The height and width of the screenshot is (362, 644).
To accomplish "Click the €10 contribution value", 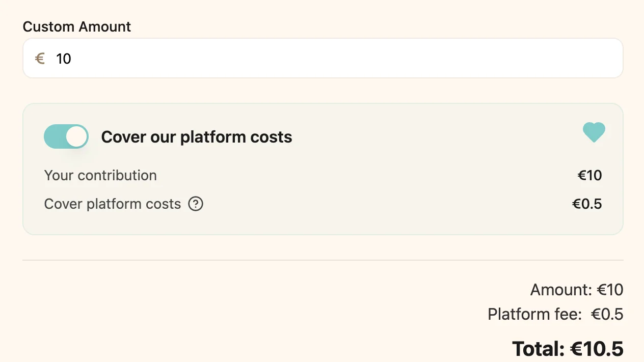I will click(x=589, y=176).
